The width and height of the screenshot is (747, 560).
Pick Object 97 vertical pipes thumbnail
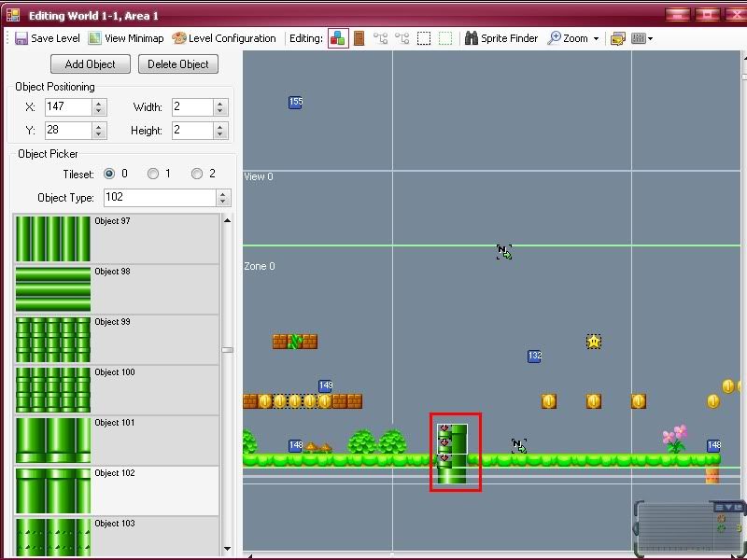pyautogui.click(x=53, y=239)
